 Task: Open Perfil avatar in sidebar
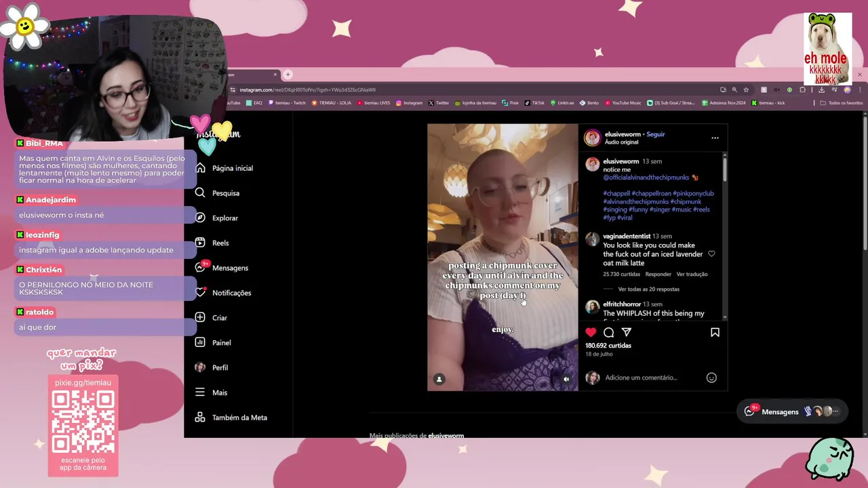point(200,367)
